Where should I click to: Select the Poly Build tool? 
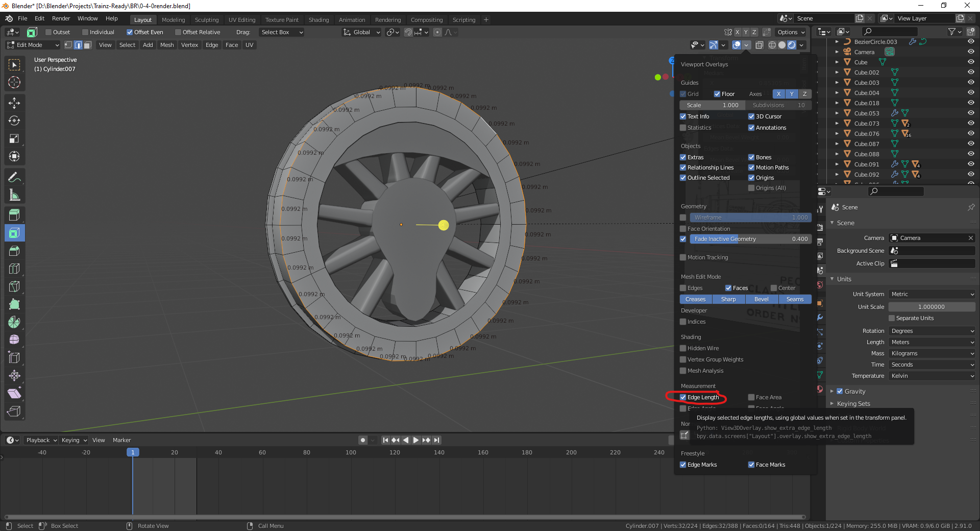pyautogui.click(x=14, y=304)
